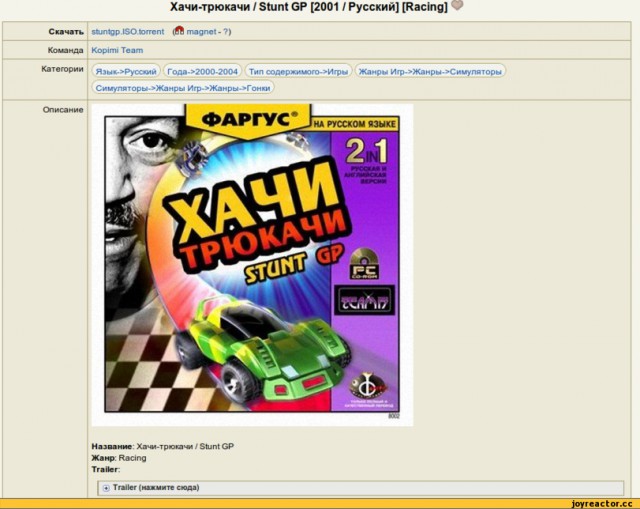Click the Скачать row label
This screenshot has height=509, width=640.
66,31
